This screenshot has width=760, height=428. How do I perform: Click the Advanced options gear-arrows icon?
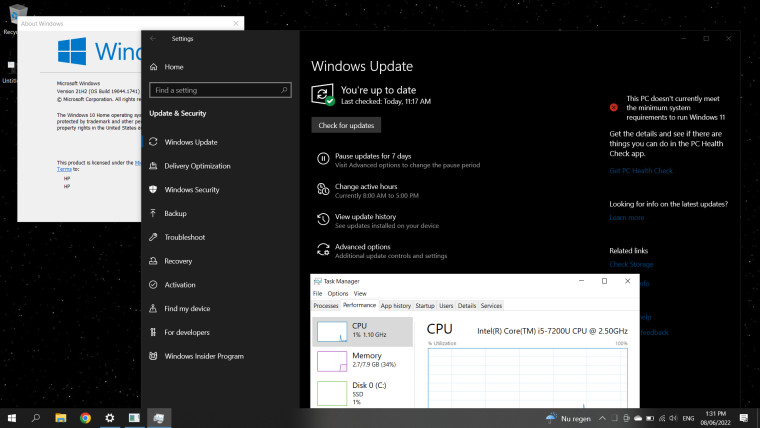pos(323,249)
